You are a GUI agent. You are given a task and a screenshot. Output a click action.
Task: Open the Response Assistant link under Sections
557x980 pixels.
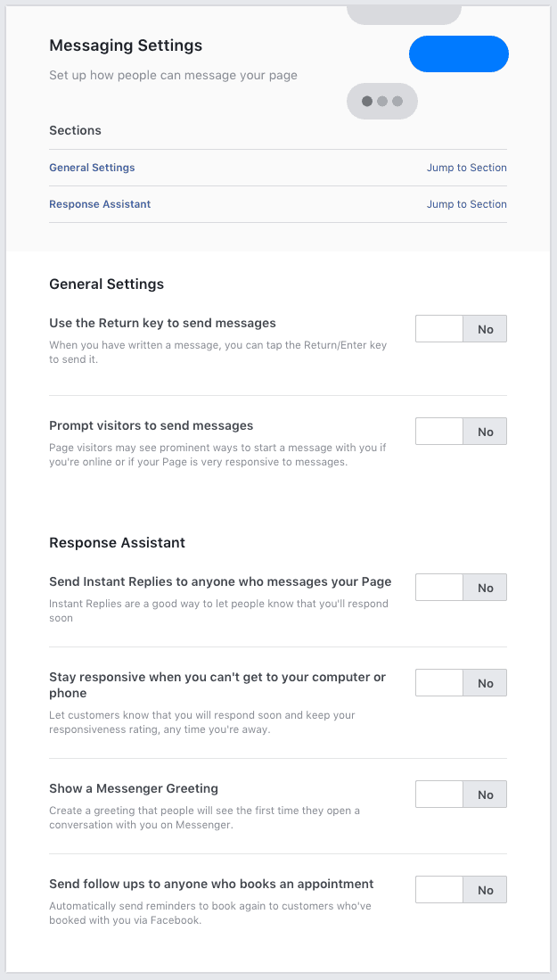coord(100,204)
